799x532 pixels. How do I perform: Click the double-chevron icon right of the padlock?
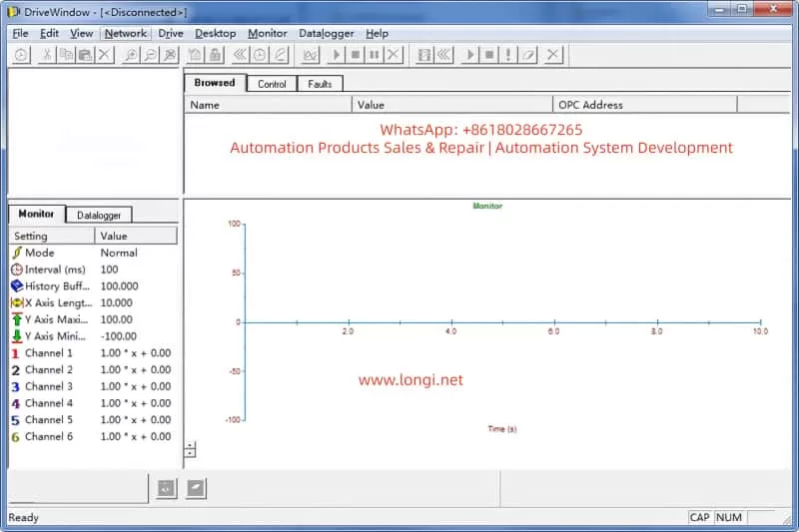click(240, 55)
